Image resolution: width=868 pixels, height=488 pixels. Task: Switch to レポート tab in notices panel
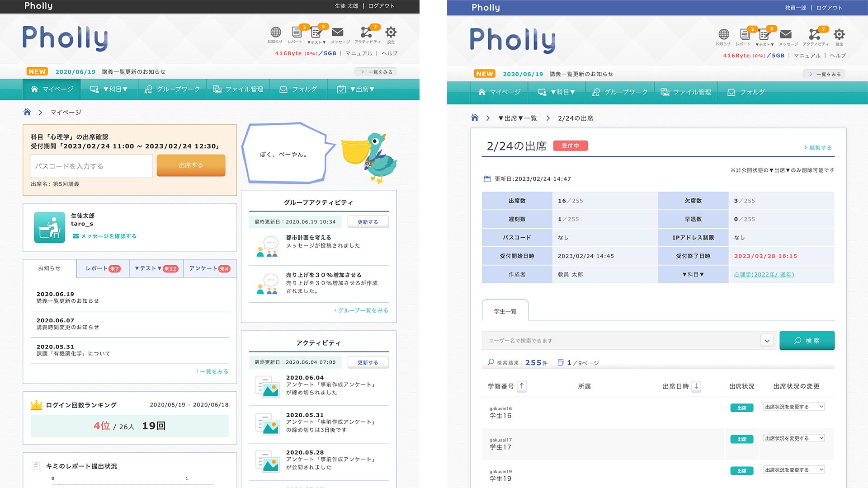(x=103, y=268)
